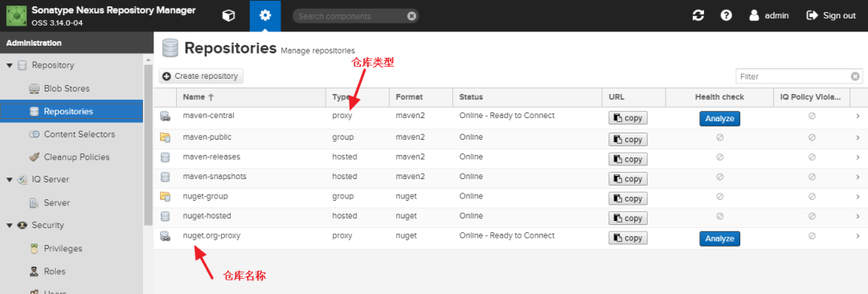Viewport: 868px width, 294px height.
Task: Open the Help question mark icon
Action: (727, 15)
